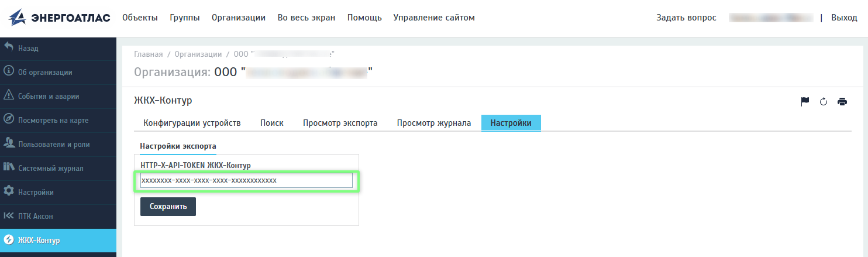Select the Просмотр экспорта tab
Viewport: 868px width, 257px height.
coord(340,123)
